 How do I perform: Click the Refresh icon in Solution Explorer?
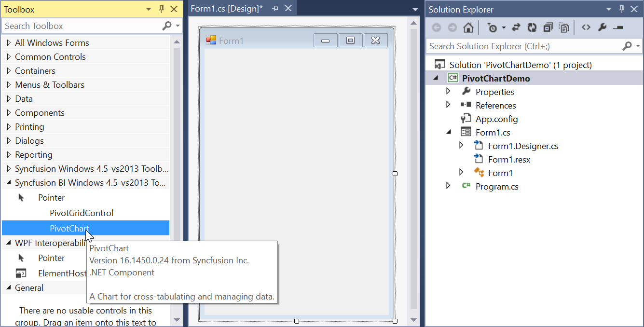(532, 27)
